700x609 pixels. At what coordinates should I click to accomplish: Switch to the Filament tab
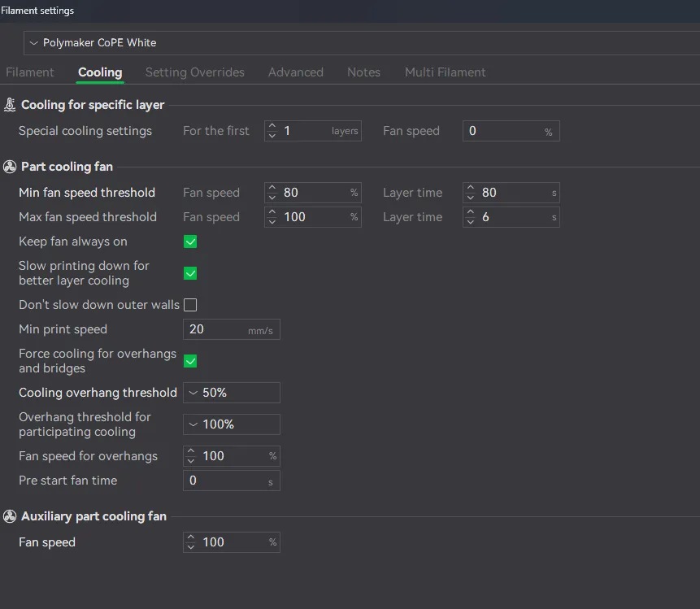tap(30, 72)
